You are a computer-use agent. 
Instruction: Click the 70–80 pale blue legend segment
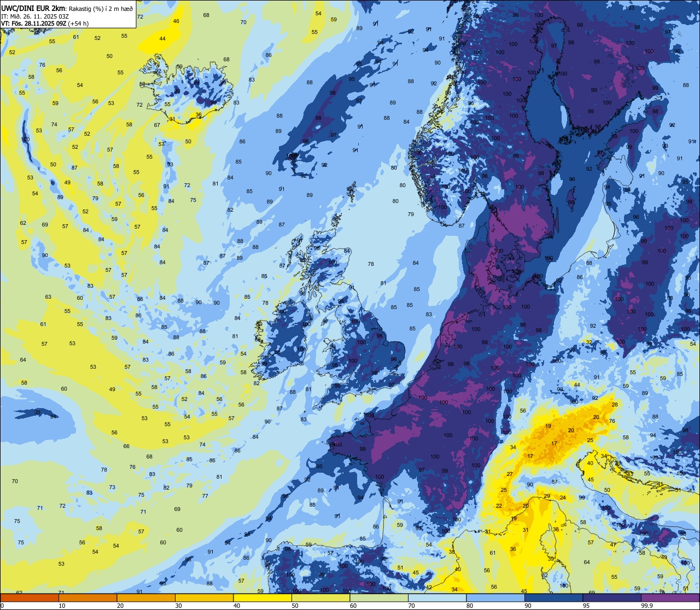tap(437, 598)
